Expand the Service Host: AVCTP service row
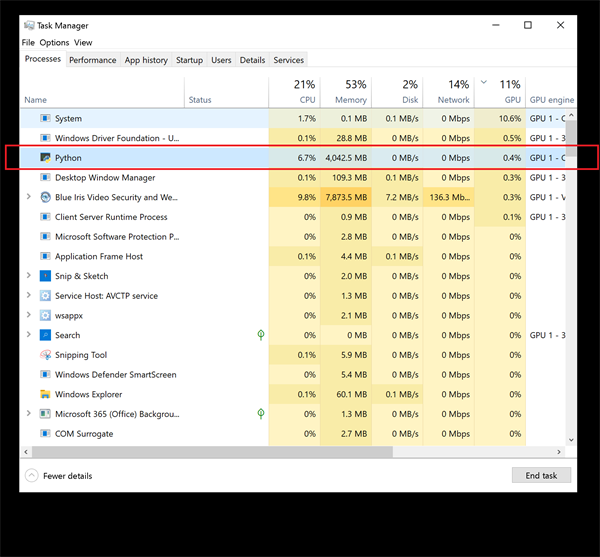Viewport: 600px width, 557px height. tap(29, 295)
